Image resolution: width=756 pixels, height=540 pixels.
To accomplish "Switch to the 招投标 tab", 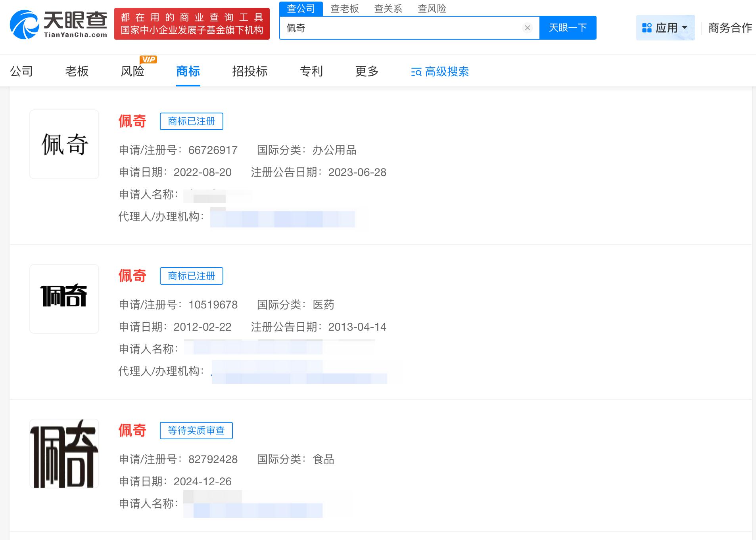I will click(249, 71).
